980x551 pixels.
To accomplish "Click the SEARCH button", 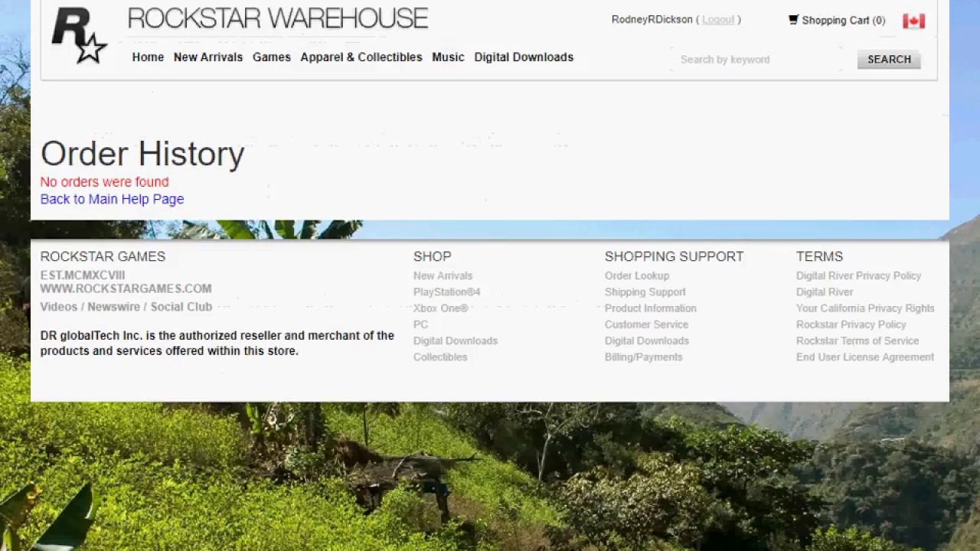I will [x=889, y=60].
